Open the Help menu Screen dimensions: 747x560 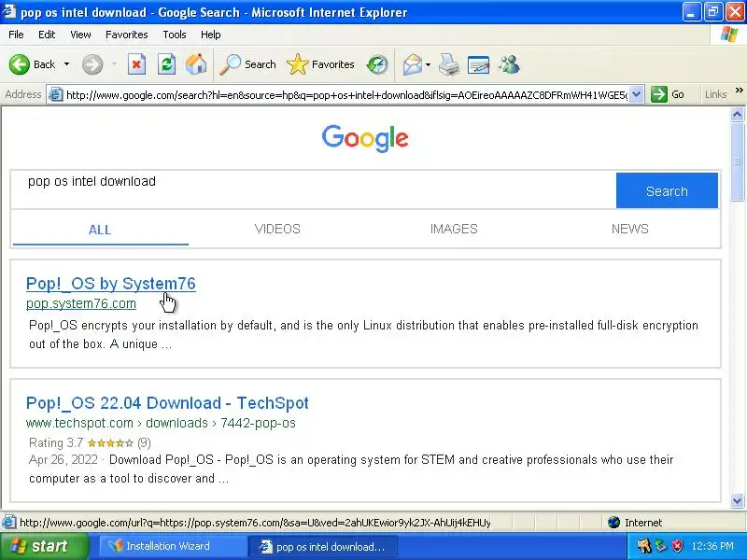pyautogui.click(x=211, y=35)
